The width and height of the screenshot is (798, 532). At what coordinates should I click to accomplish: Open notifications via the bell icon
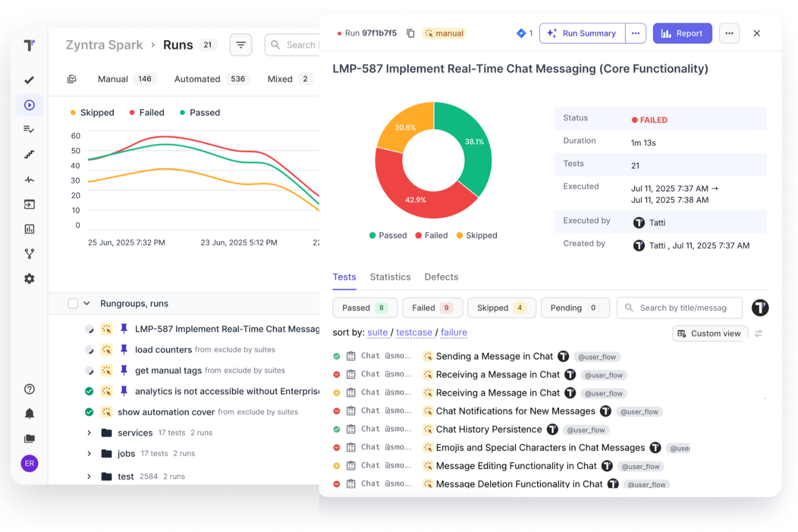coord(29,413)
